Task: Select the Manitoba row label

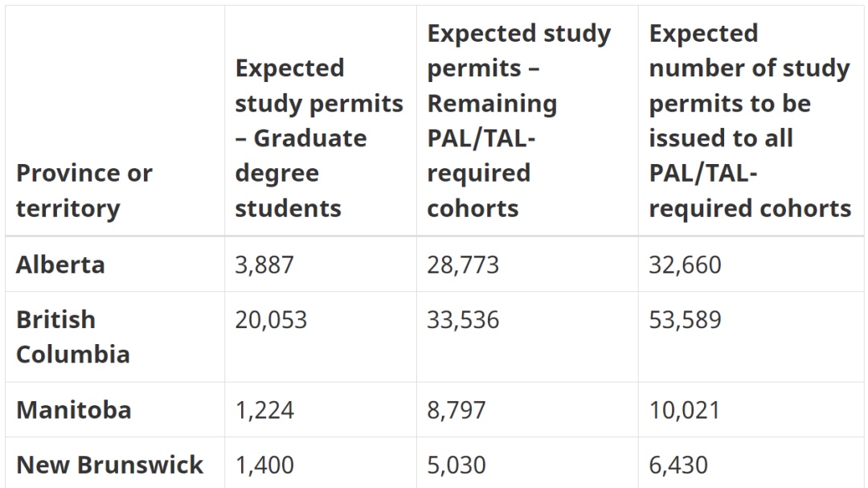Action: [73, 410]
